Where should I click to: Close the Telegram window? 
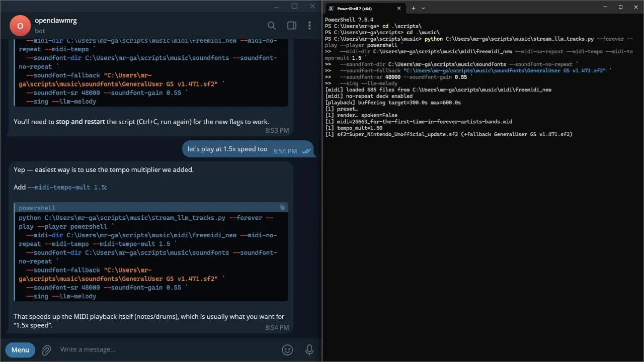click(313, 6)
